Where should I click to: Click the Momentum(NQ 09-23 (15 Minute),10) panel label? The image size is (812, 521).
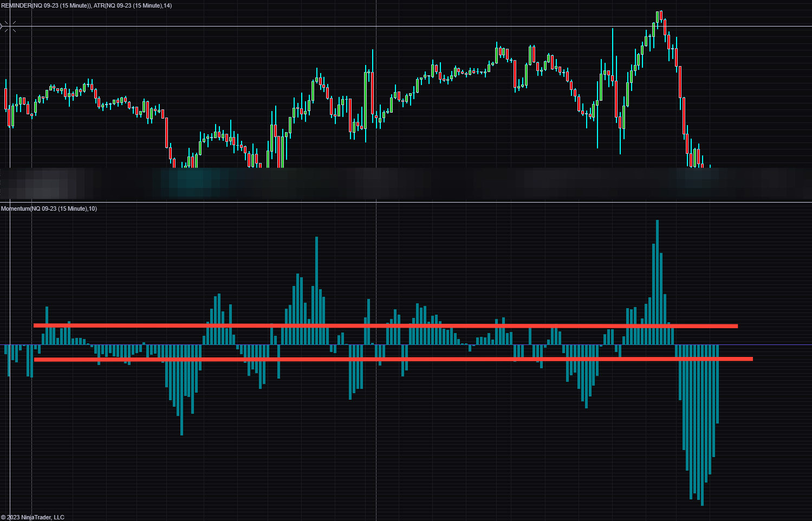49,208
